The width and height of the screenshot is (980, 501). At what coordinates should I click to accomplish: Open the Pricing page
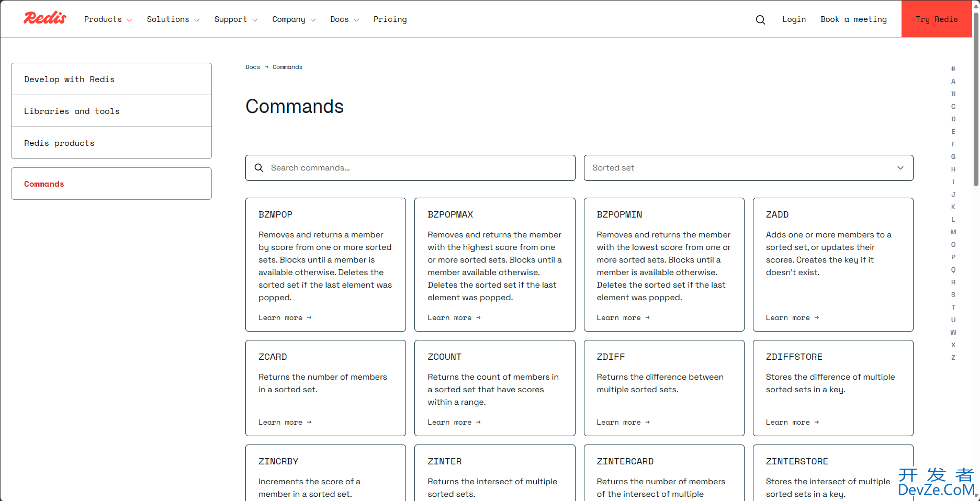(x=390, y=19)
